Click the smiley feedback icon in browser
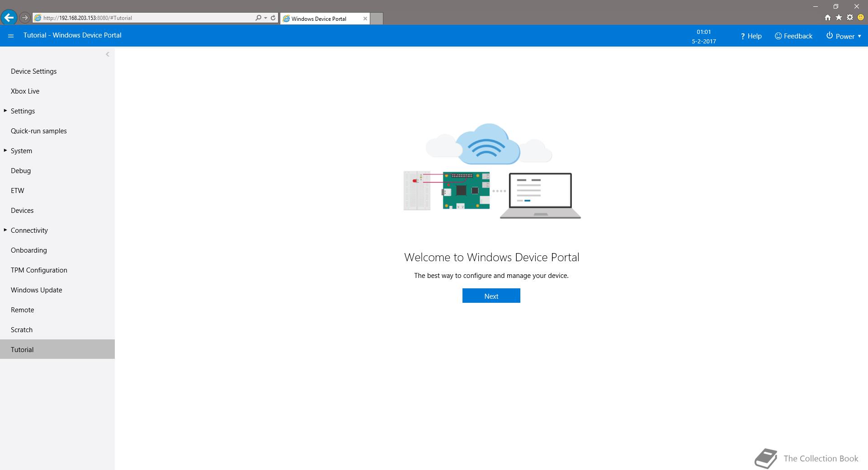This screenshot has height=470, width=868. coord(861,18)
